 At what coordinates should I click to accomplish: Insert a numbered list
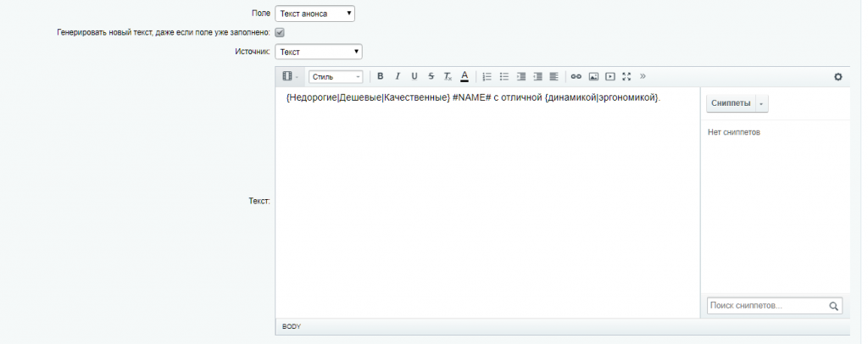point(487,76)
